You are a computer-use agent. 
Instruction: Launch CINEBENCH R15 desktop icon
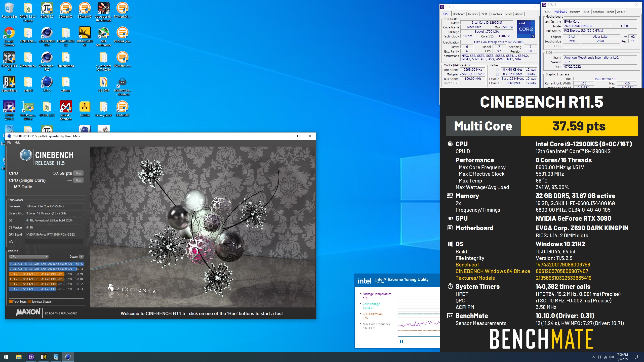click(47, 36)
